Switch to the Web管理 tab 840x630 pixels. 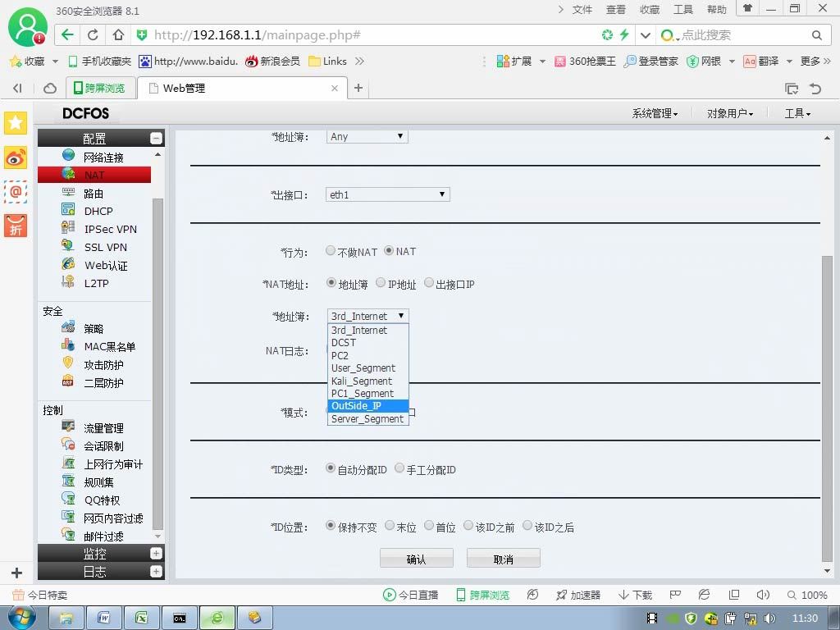242,89
